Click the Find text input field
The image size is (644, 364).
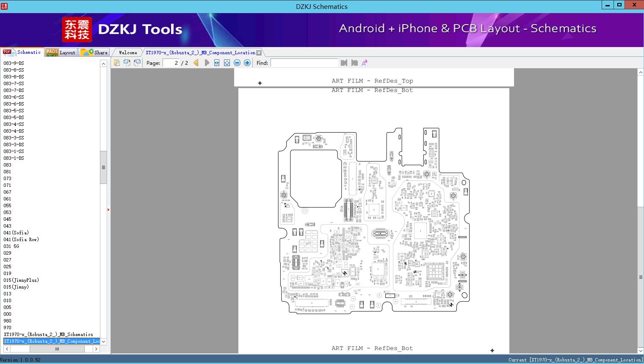point(304,63)
